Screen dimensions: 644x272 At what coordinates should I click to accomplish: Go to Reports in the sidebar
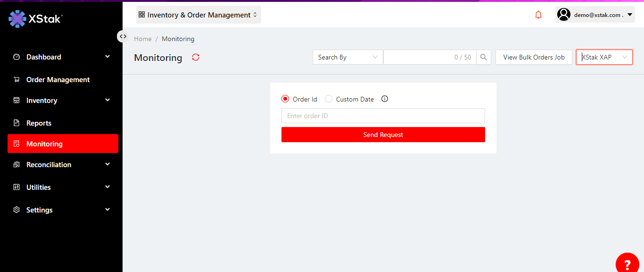coord(39,123)
